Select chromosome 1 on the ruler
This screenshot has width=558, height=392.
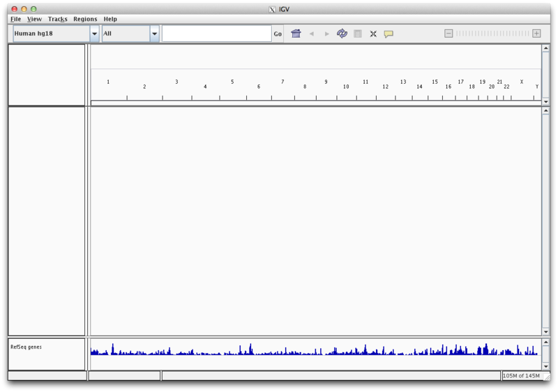pos(108,82)
